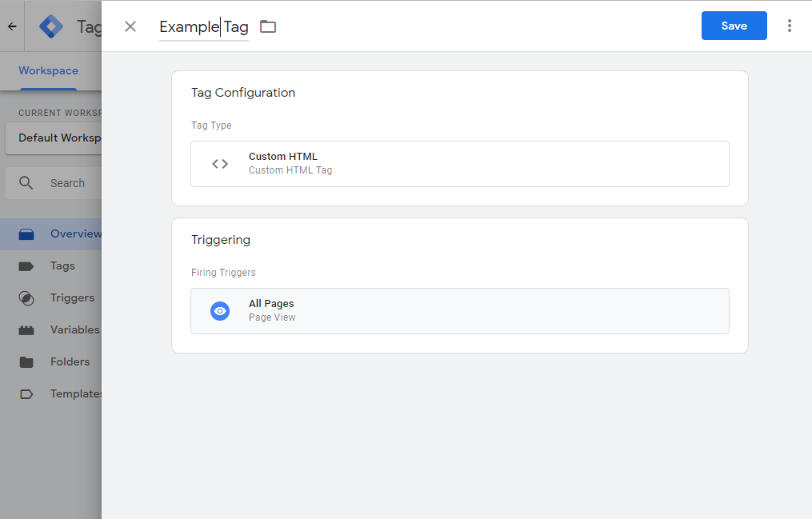Go to Folders in the sidebar
Image resolution: width=812 pixels, height=519 pixels.
tap(70, 362)
